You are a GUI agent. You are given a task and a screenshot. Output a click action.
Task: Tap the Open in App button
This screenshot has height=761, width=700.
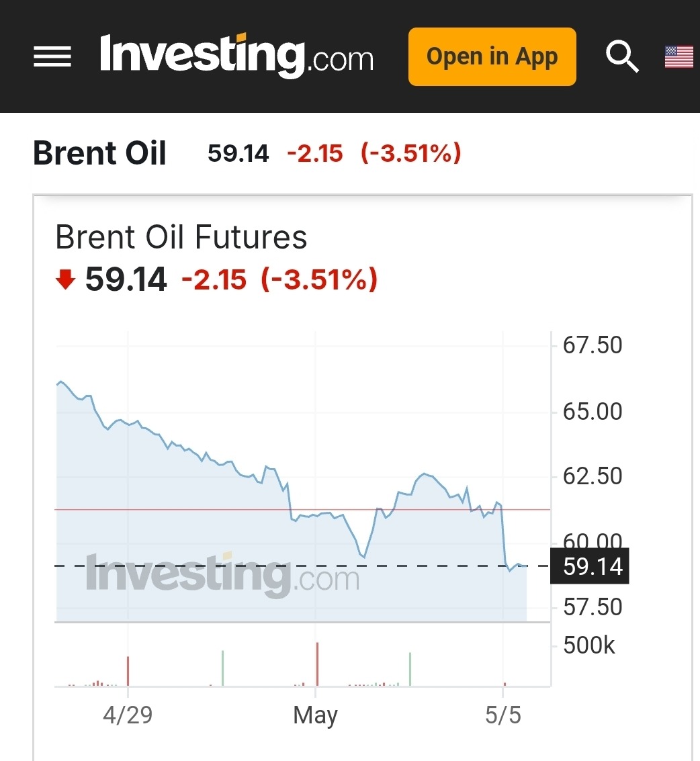(492, 56)
